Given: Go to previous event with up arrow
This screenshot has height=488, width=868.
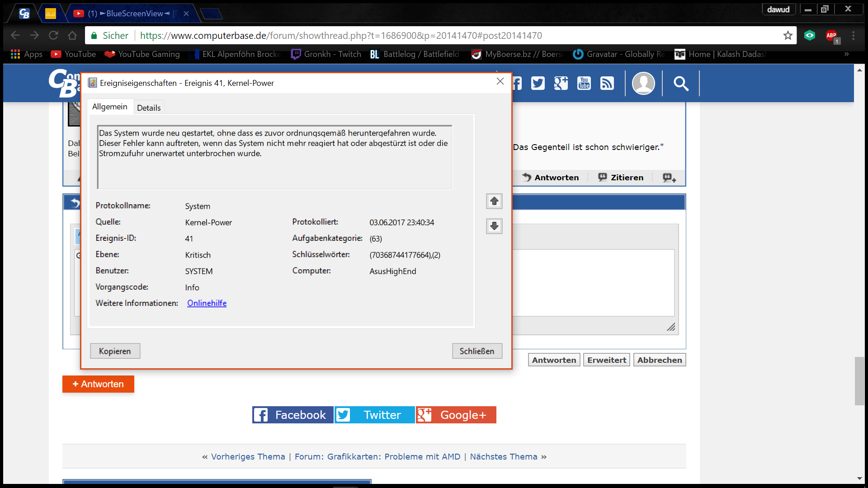Looking at the screenshot, I should point(494,201).
